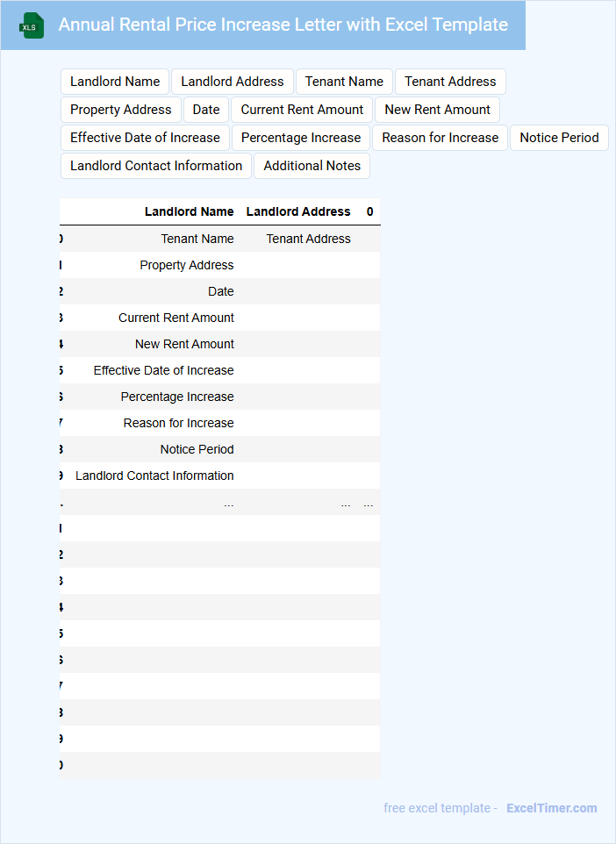Viewport: 616px width, 844px height.
Task: Select the Additional Notes tag
Action: coord(312,166)
